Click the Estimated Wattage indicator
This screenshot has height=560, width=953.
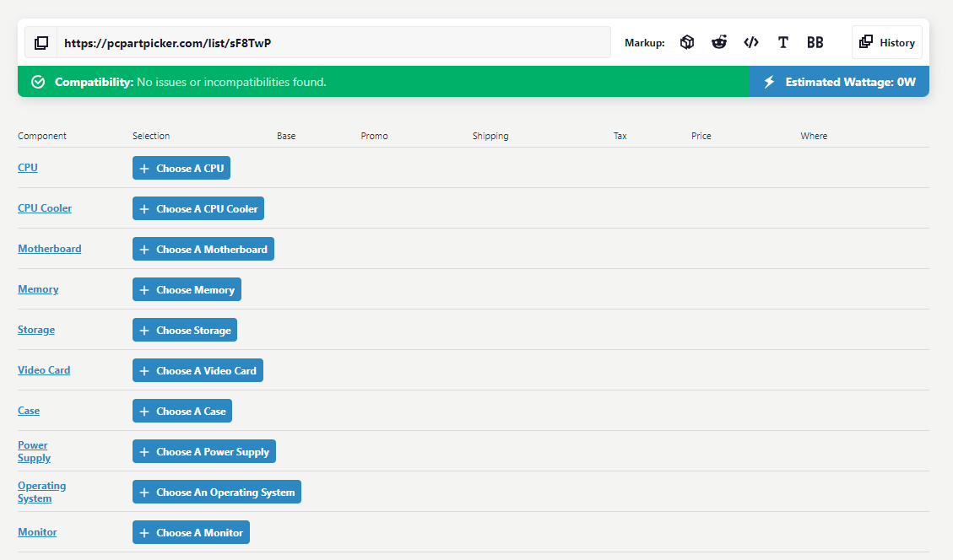tap(839, 82)
